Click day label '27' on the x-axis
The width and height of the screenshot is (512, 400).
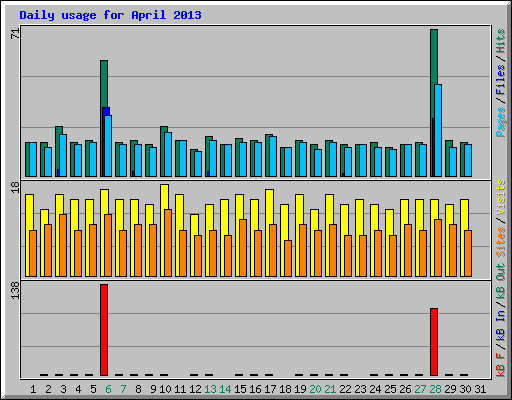420,389
